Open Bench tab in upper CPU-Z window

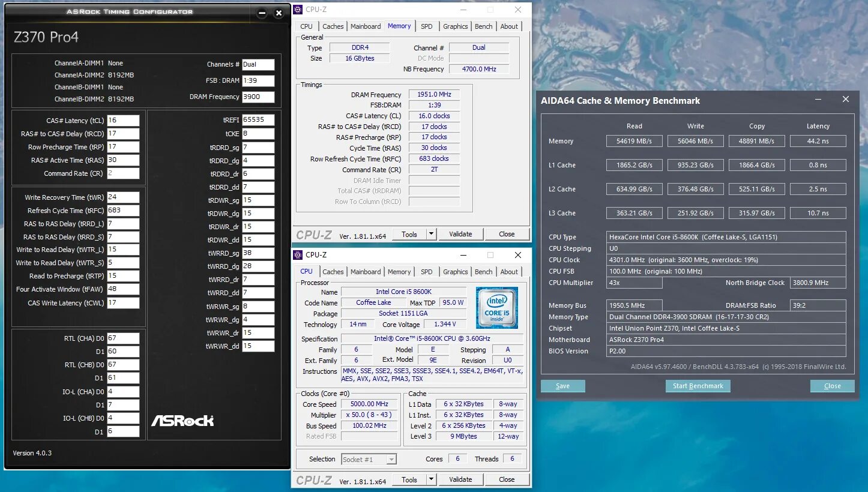point(483,26)
